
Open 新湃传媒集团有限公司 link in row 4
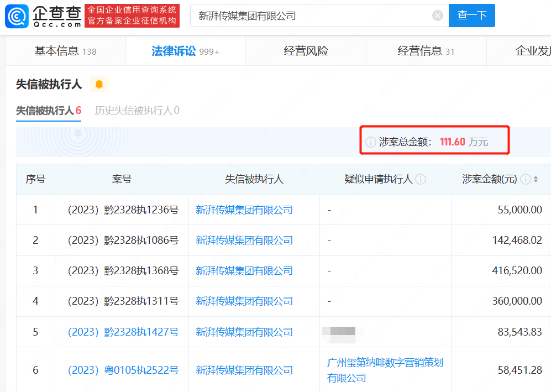pos(244,301)
